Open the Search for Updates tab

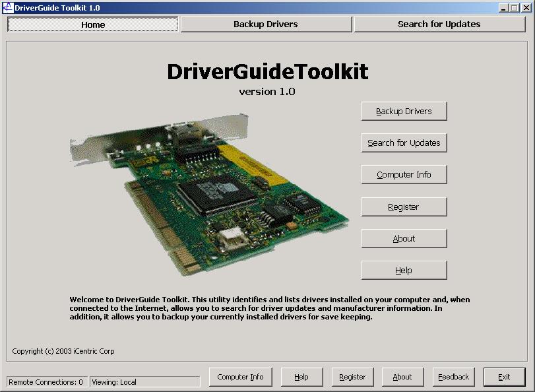[439, 24]
